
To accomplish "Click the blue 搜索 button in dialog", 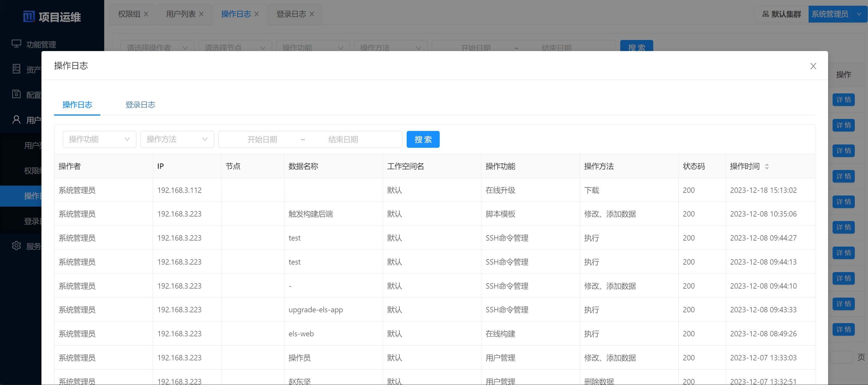I will [x=423, y=139].
